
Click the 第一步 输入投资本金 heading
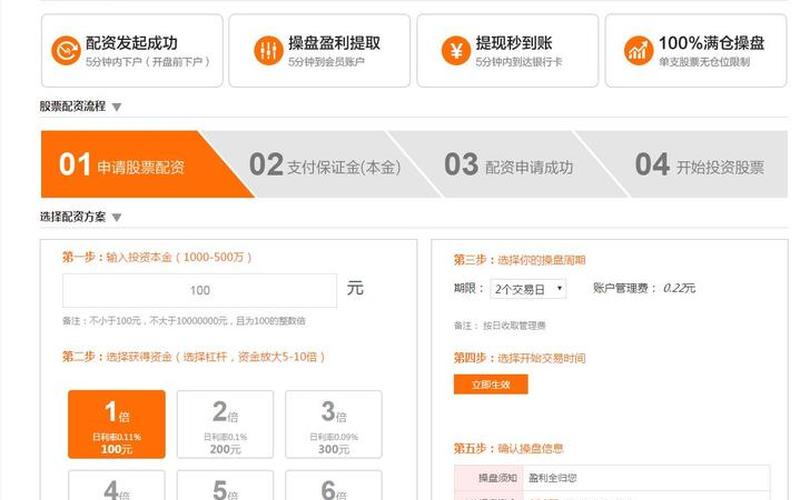pyautogui.click(x=157, y=257)
